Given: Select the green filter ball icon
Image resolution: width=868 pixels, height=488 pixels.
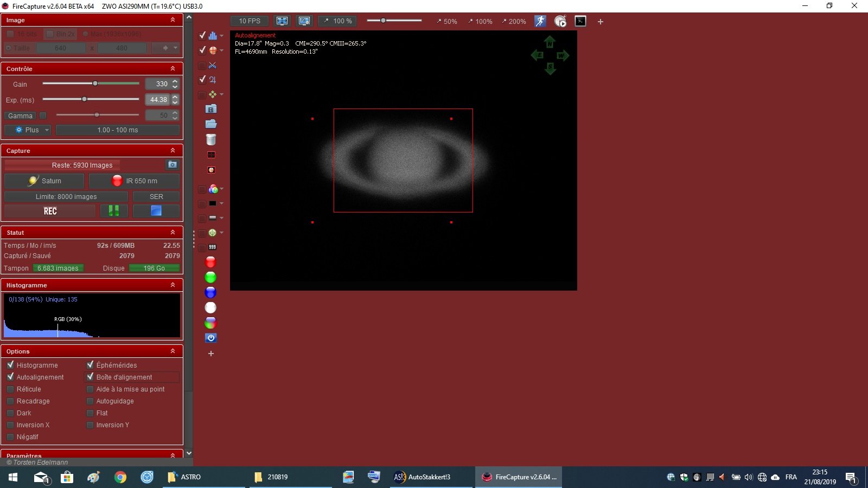Looking at the screenshot, I should (210, 278).
